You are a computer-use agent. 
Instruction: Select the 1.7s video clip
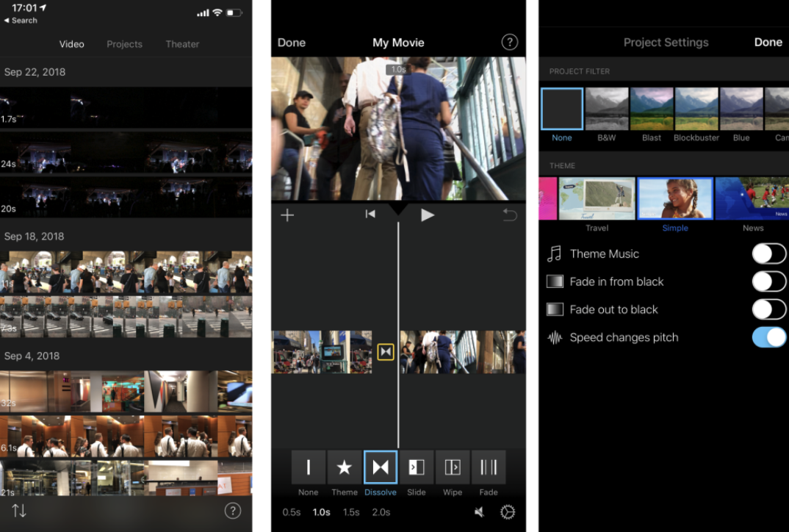click(x=126, y=107)
